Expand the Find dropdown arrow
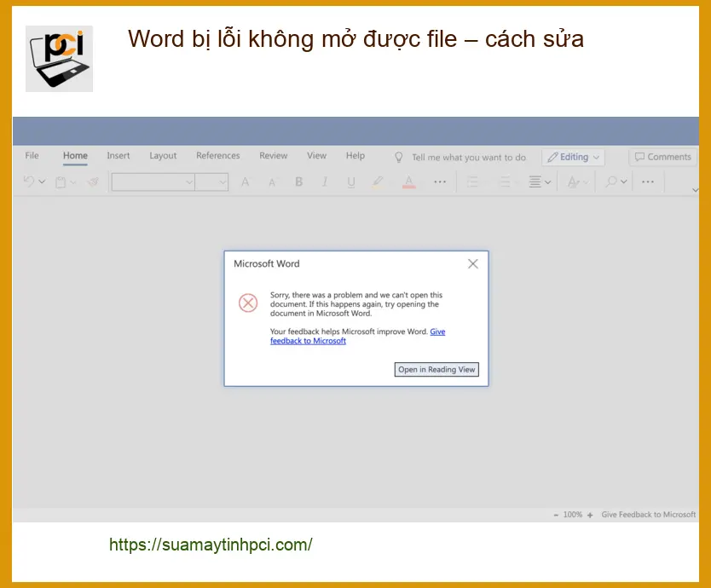Screen dimensions: 711x588 click(624, 182)
